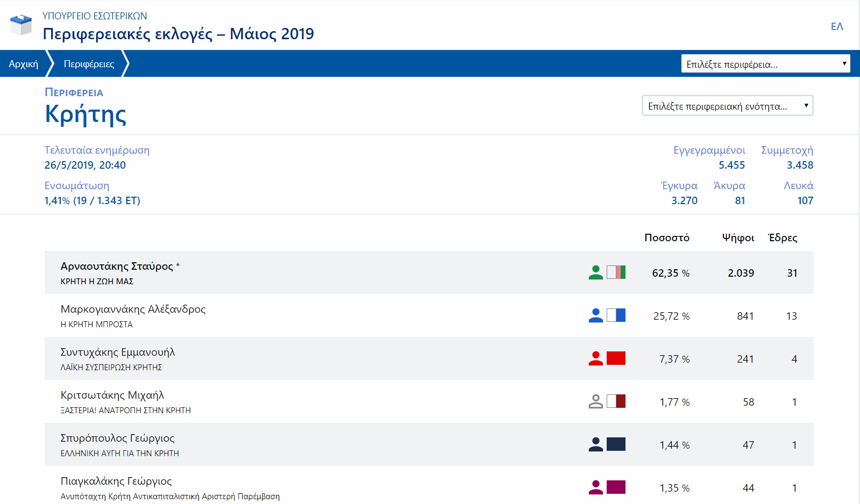860x504 pixels.
Task: Click the ballot box logo icon
Action: click(21, 25)
